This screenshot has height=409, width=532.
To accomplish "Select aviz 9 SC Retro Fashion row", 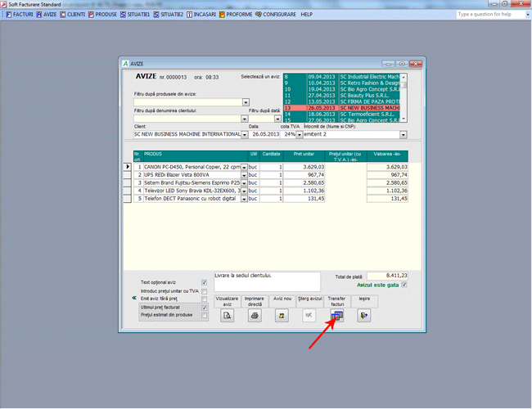I will [341, 83].
